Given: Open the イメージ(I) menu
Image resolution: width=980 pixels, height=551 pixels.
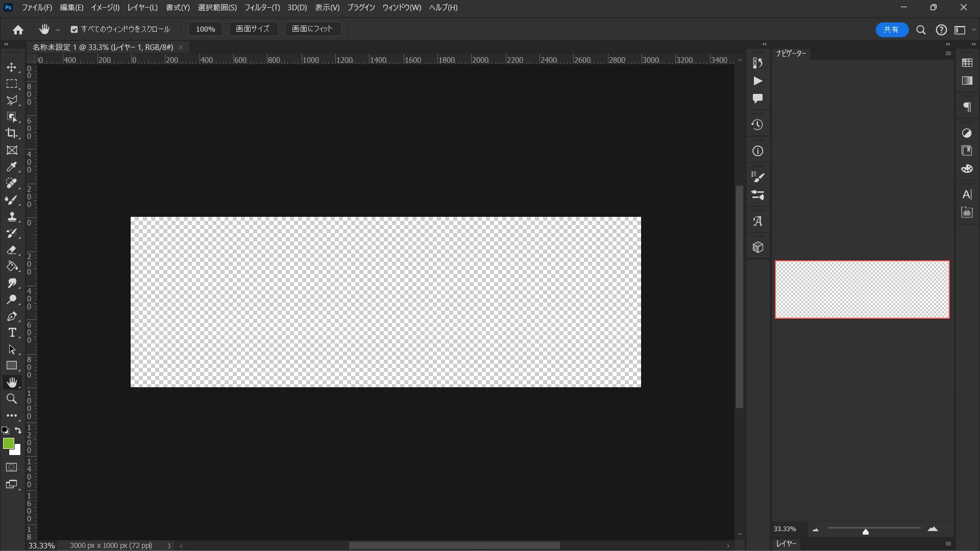Looking at the screenshot, I should pos(105,8).
